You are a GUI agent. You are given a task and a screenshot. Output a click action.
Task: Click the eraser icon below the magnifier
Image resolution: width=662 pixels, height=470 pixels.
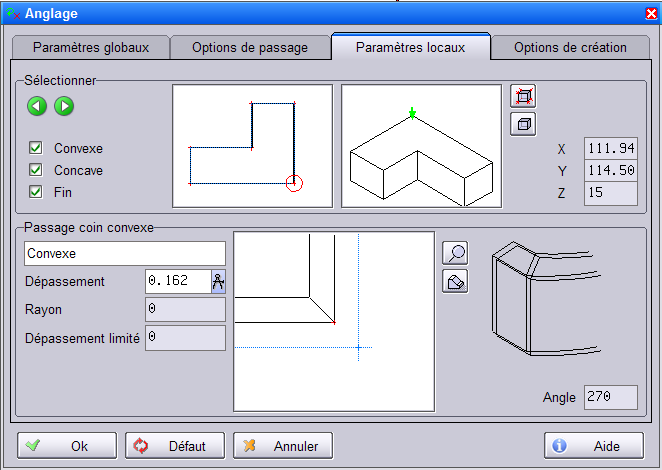click(x=455, y=281)
